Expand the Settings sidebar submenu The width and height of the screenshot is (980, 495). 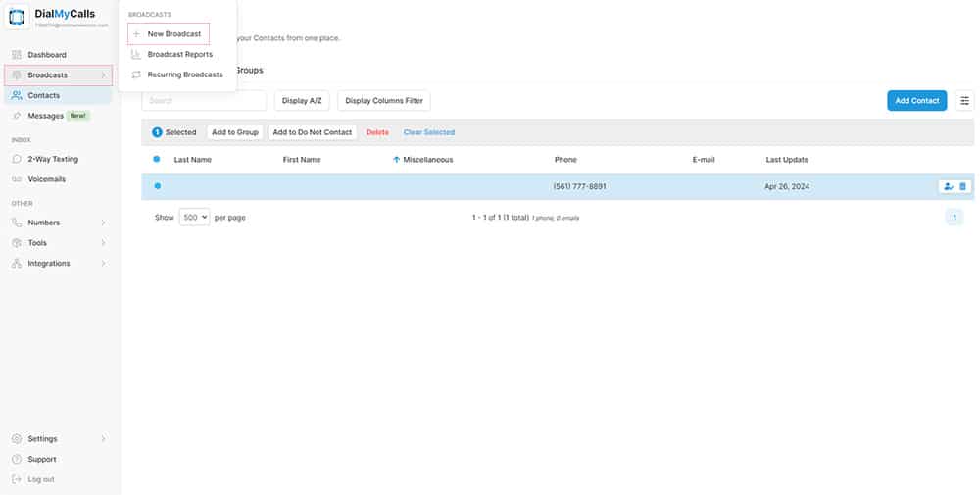click(x=59, y=438)
